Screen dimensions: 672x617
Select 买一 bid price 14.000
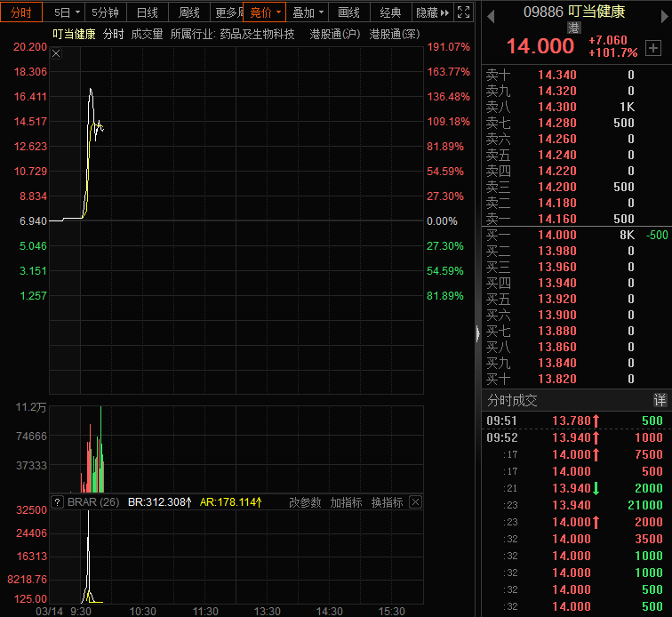point(557,235)
